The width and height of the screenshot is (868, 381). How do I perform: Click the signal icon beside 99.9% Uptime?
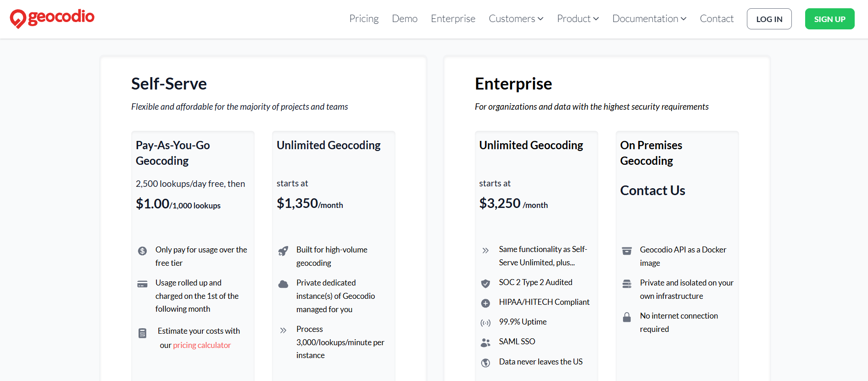tap(485, 323)
